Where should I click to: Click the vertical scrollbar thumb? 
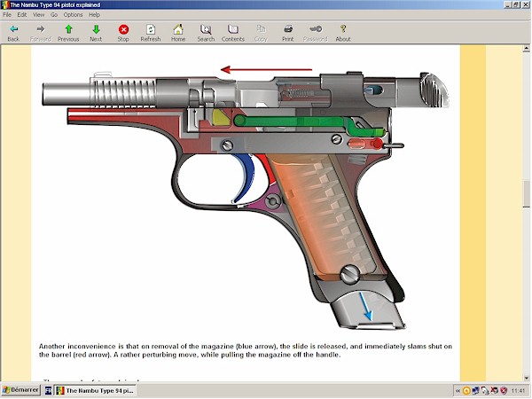[526, 193]
